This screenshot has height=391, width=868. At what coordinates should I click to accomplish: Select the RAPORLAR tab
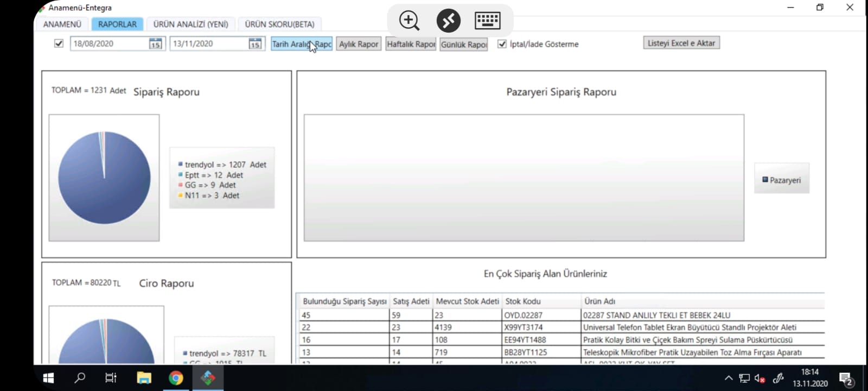[x=117, y=24]
